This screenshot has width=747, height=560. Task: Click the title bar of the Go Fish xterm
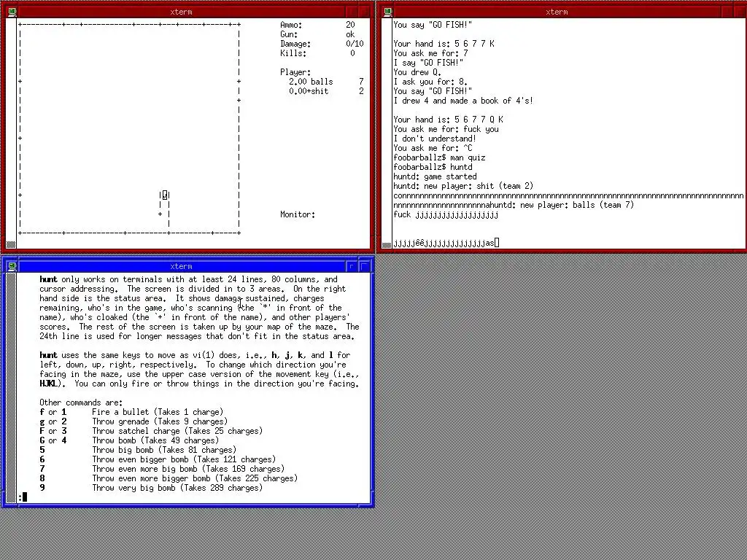pyautogui.click(x=557, y=12)
